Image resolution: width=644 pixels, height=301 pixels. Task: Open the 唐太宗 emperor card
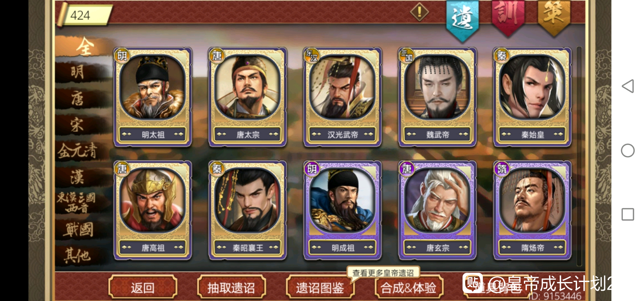pos(247,97)
